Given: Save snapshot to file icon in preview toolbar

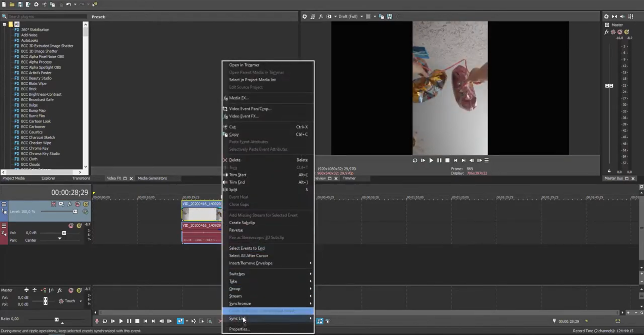Looking at the screenshot, I should [389, 16].
